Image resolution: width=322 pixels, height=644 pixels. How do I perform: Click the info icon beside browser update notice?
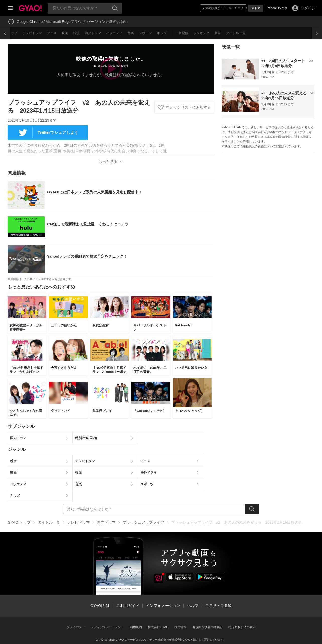tap(11, 22)
